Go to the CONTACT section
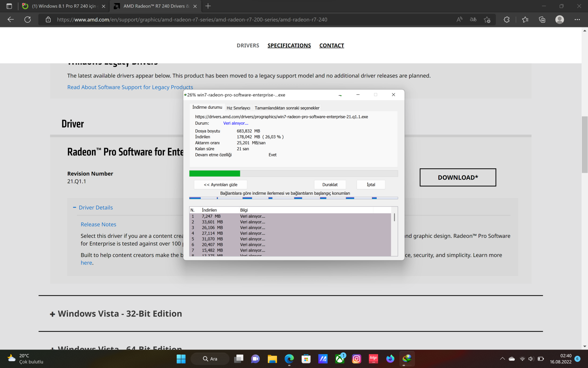 coord(332,45)
